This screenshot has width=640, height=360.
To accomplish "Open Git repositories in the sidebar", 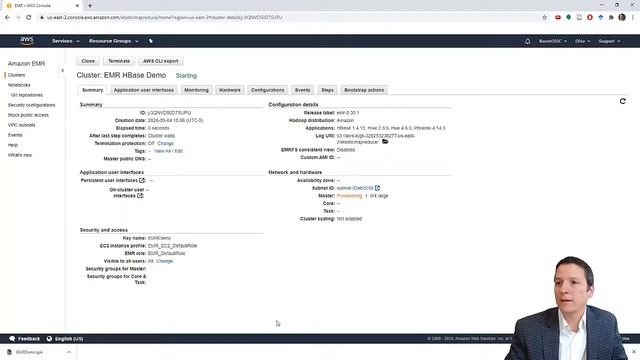I will pyautogui.click(x=27, y=95).
